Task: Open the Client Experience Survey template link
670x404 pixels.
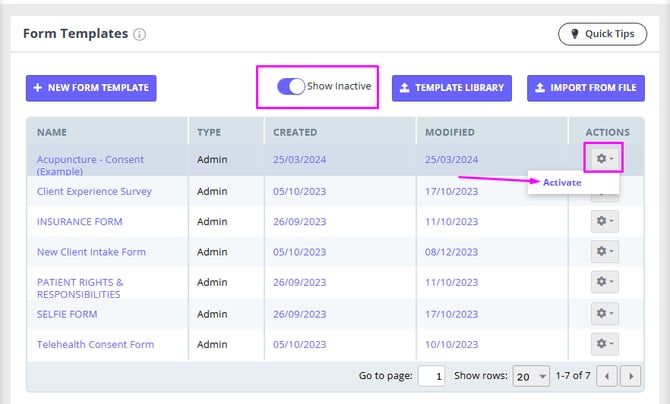Action: [94, 191]
